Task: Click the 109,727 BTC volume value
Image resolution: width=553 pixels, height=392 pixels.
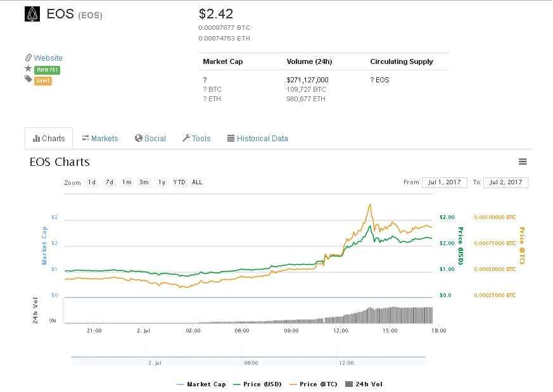Action: coord(306,89)
